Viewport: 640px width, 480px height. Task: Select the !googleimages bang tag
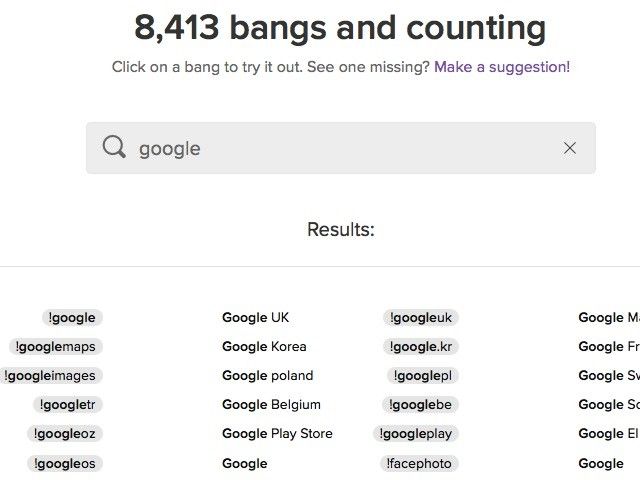point(51,376)
